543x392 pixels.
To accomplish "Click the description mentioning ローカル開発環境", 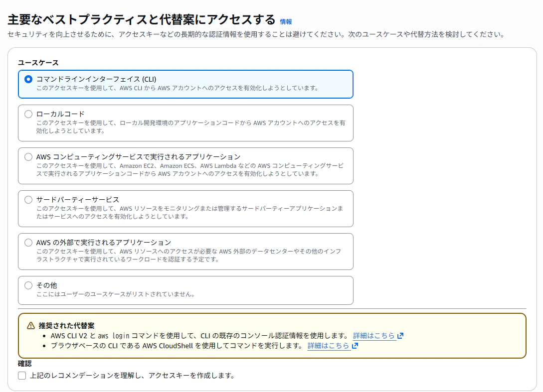I will (191, 127).
